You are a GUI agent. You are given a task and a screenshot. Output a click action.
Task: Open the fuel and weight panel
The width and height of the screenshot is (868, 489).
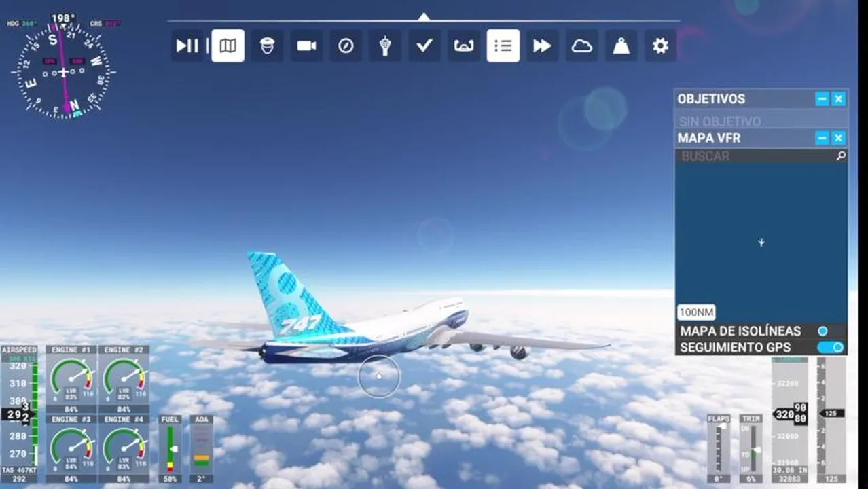coord(621,46)
